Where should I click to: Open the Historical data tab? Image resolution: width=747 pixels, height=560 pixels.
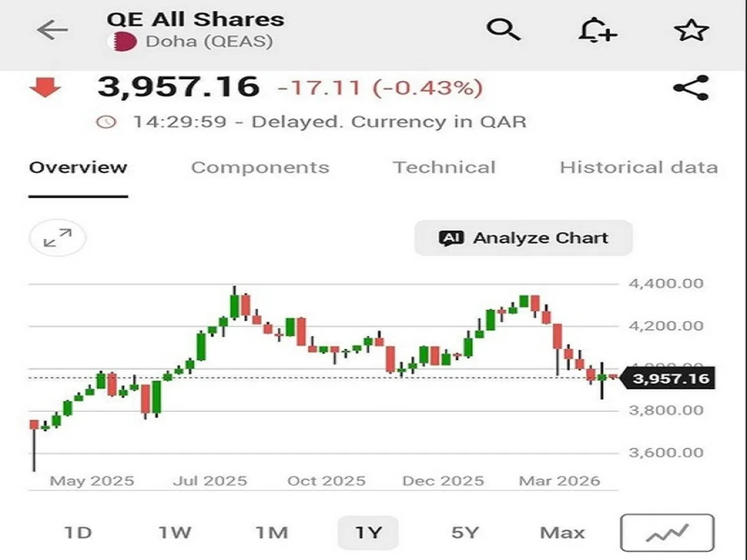coord(639,167)
